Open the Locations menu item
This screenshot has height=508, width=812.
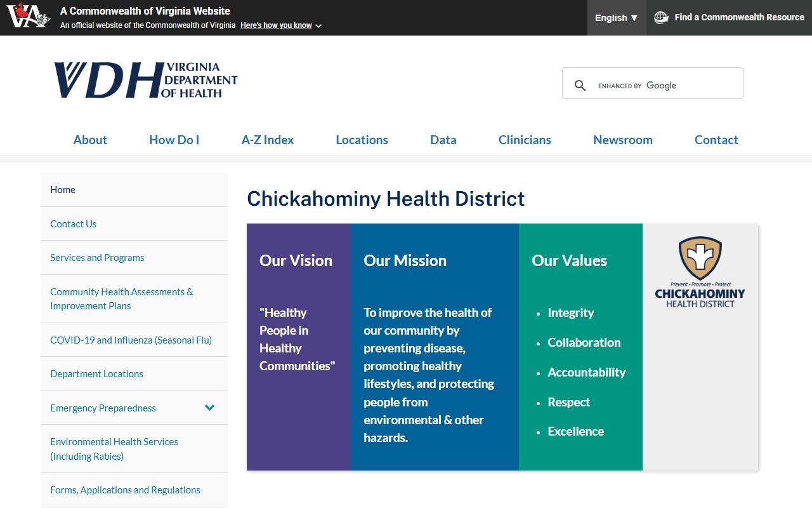362,140
